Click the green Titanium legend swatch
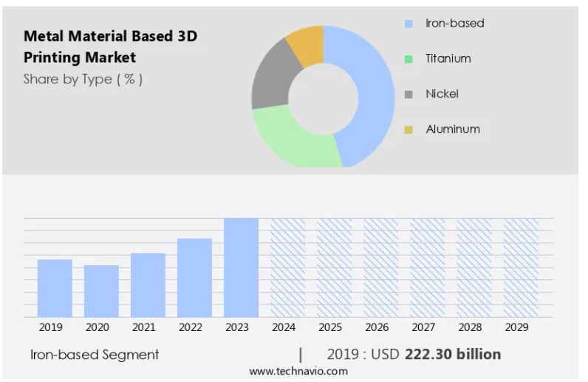Viewport: 588px width, 382px height. pyautogui.click(x=408, y=59)
